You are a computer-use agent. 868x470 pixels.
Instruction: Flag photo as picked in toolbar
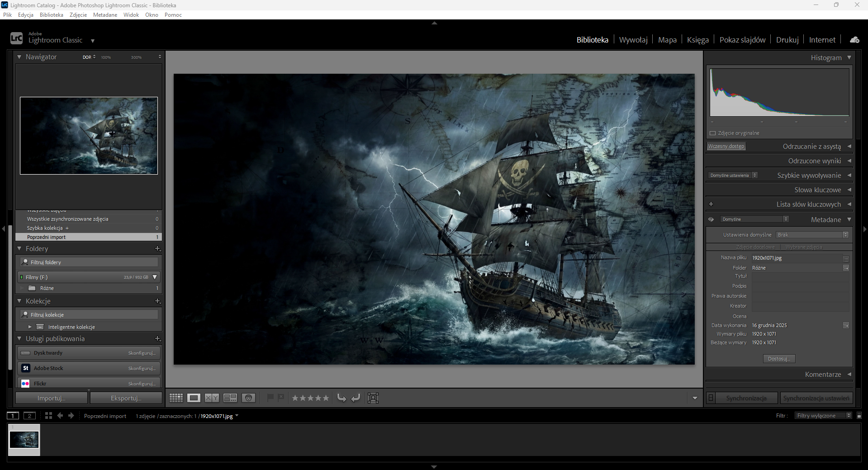point(270,398)
